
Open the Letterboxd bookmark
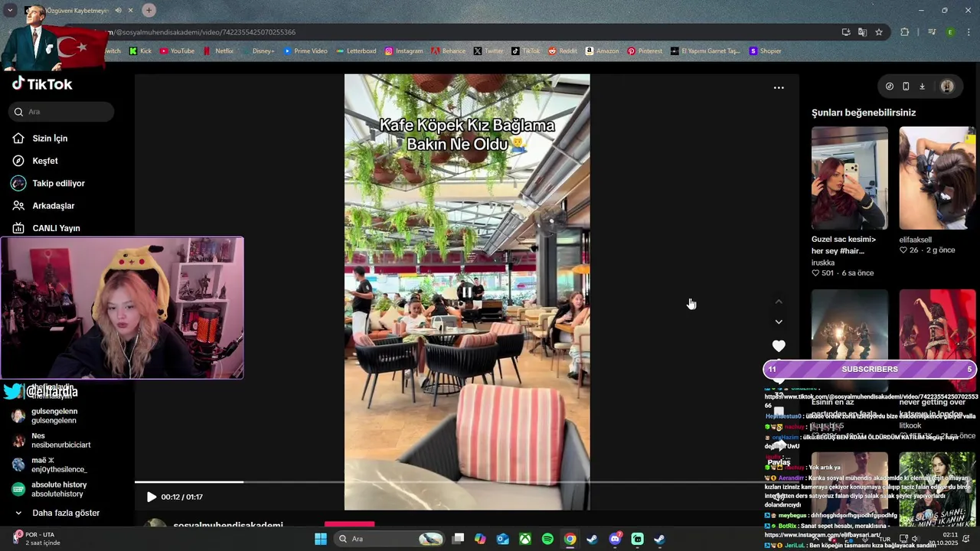tap(356, 51)
